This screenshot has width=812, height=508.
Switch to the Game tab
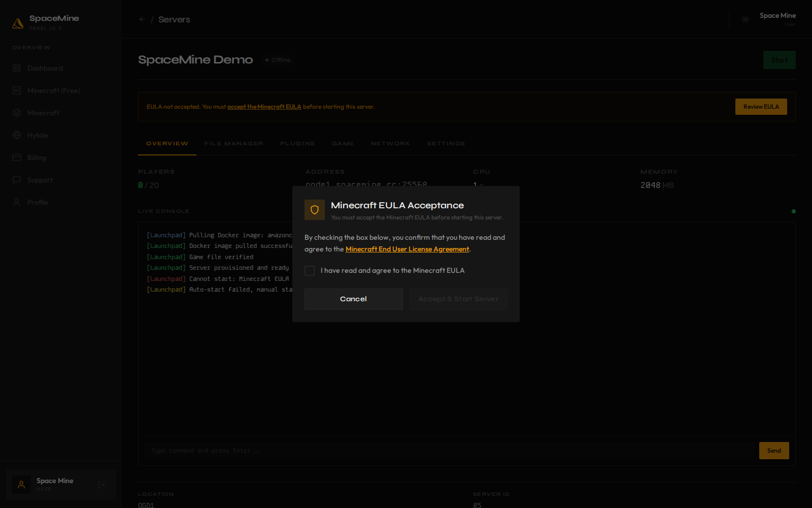coord(343,144)
